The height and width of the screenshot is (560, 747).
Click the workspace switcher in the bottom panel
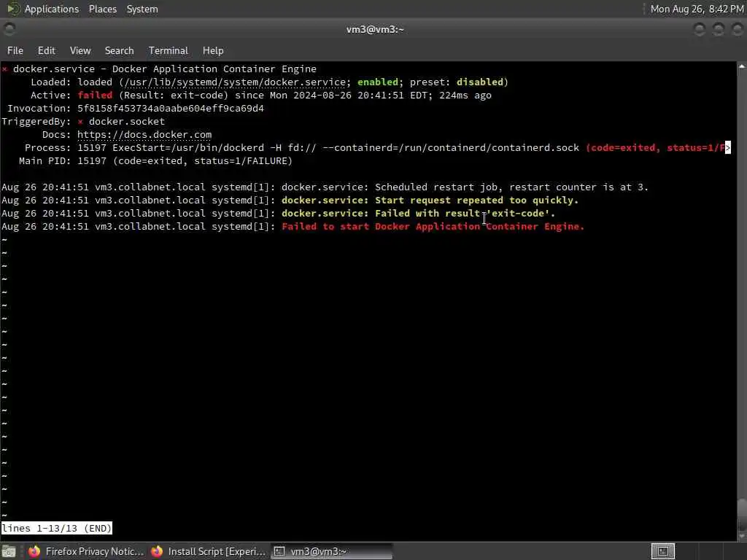662,551
